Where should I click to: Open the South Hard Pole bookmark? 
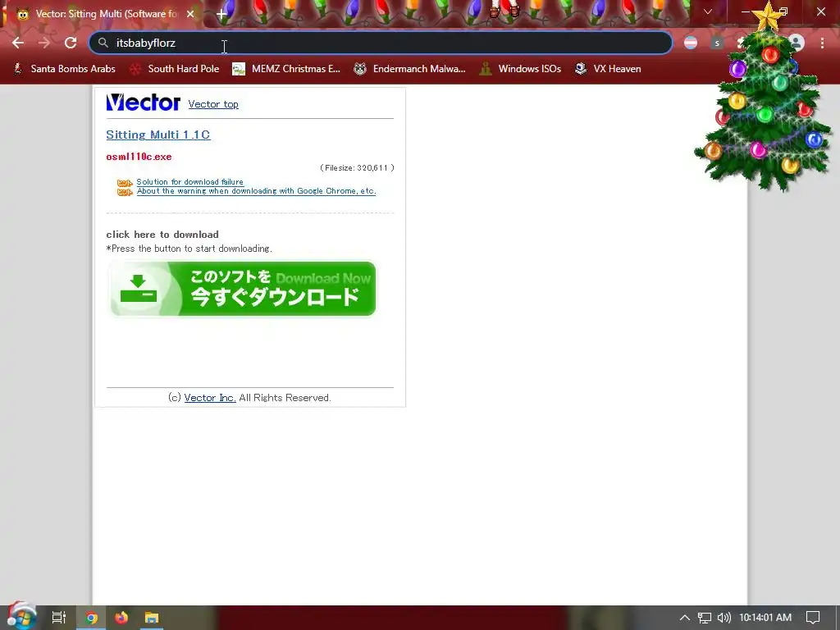coord(176,69)
